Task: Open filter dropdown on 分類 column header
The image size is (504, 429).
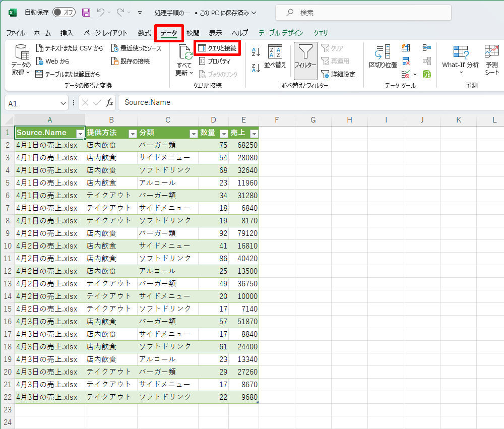Action: coord(193,133)
